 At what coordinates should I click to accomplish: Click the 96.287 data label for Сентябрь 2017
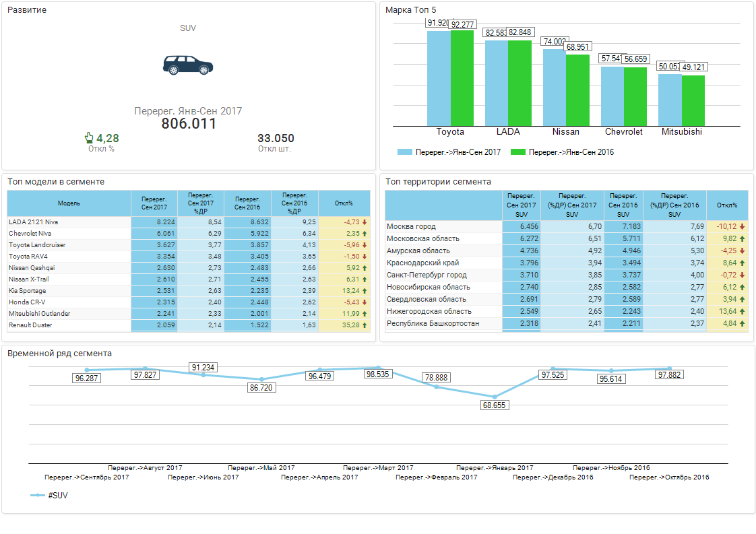point(87,378)
